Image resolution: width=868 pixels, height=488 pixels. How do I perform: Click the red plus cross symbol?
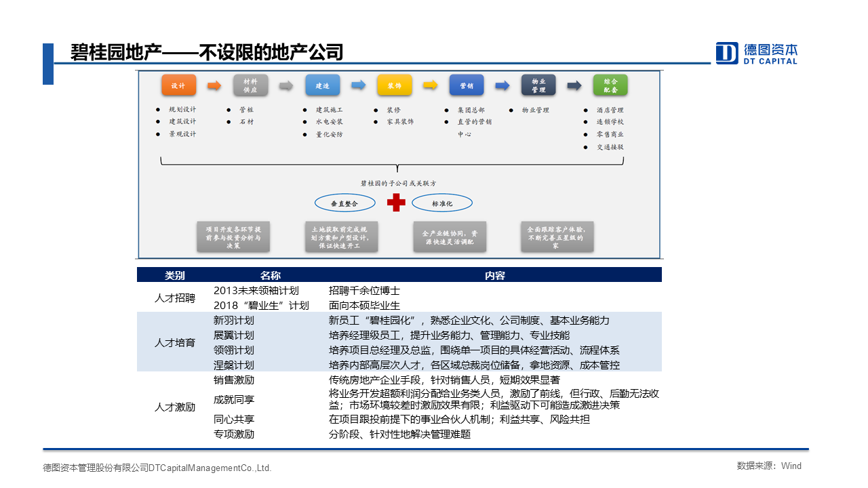pyautogui.click(x=396, y=202)
